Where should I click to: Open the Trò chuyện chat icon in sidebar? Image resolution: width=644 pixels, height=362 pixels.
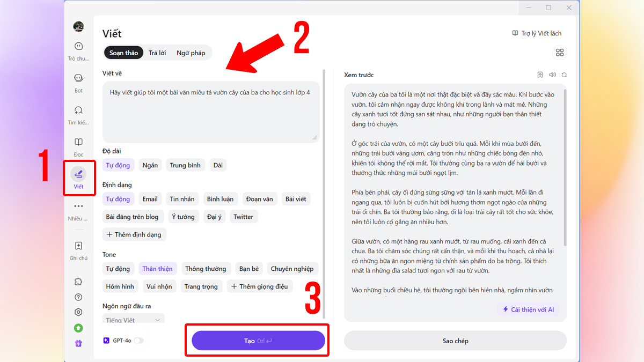click(x=79, y=47)
